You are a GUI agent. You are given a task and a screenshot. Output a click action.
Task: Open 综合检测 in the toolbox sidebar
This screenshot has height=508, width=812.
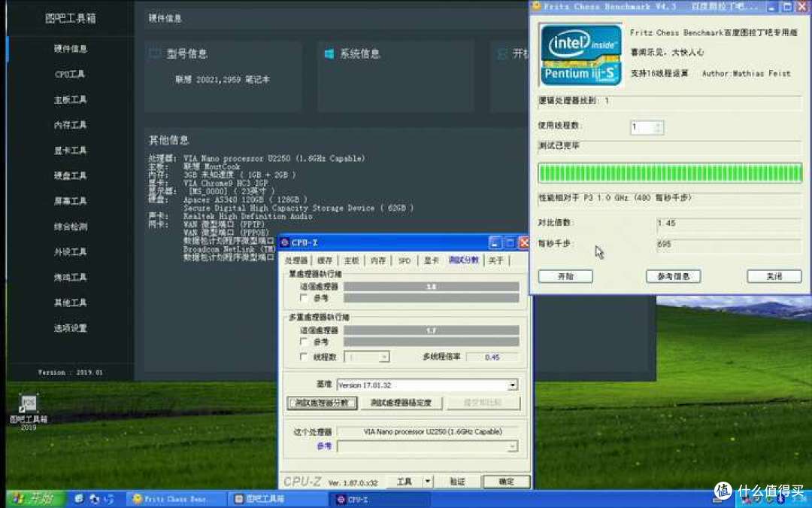[x=71, y=227]
